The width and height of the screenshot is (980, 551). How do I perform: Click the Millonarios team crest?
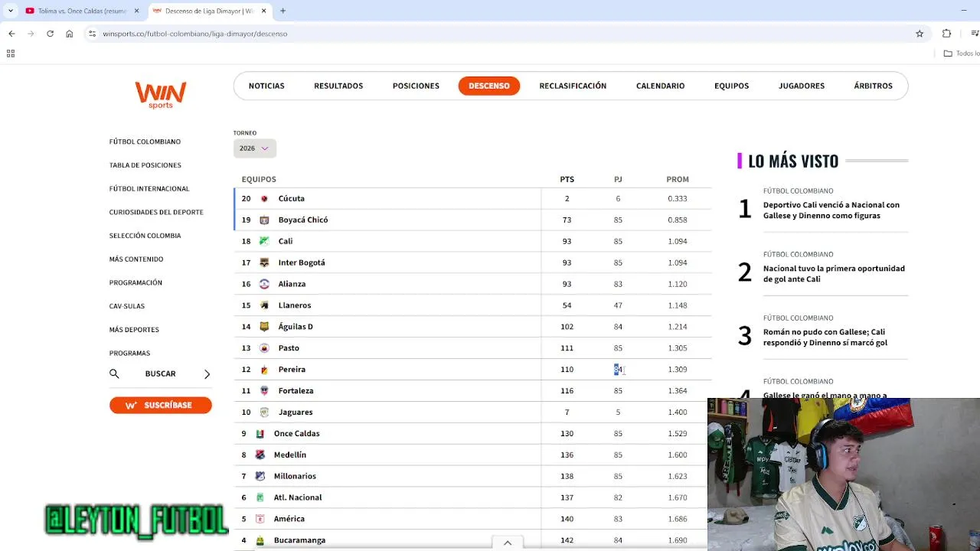(x=260, y=476)
